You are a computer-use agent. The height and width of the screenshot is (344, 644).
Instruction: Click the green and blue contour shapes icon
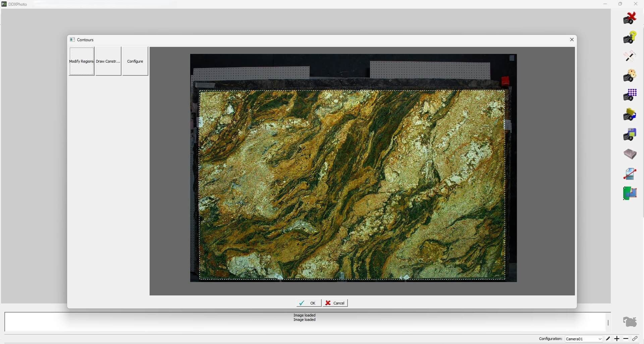pos(630,193)
